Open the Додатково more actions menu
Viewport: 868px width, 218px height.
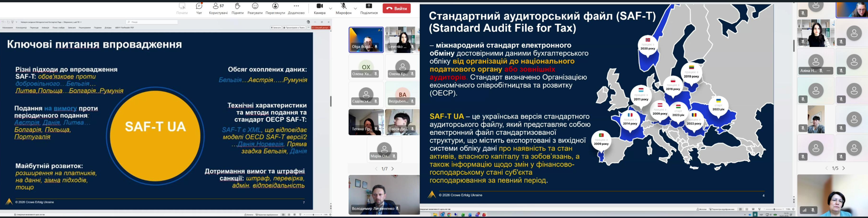tap(296, 8)
